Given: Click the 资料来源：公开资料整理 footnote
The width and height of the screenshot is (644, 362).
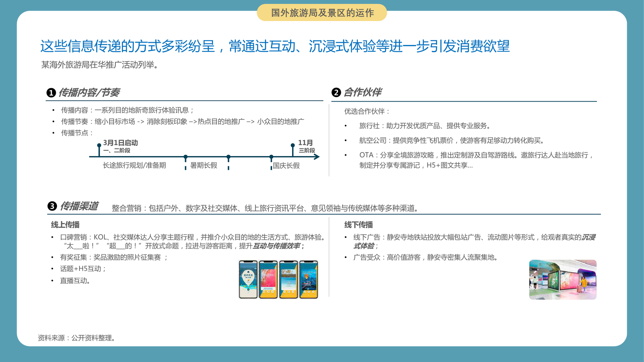Looking at the screenshot, I should point(77,338).
